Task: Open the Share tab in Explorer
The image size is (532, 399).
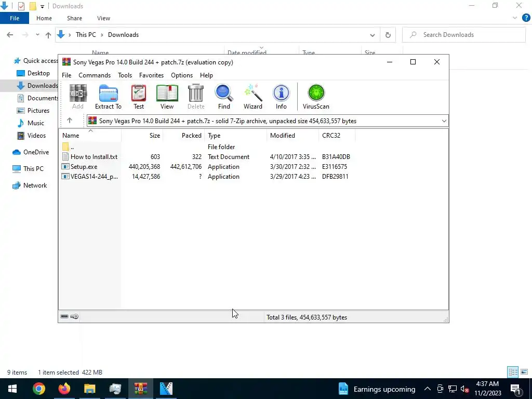Action: [74, 18]
